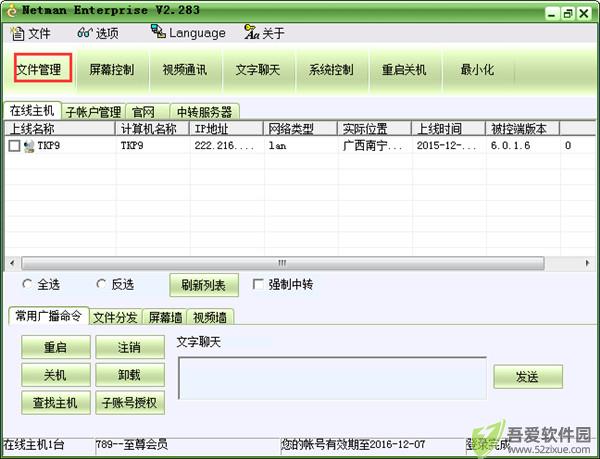600x459 pixels.
Task: Click the key icon beside 关于
Action: (x=251, y=32)
